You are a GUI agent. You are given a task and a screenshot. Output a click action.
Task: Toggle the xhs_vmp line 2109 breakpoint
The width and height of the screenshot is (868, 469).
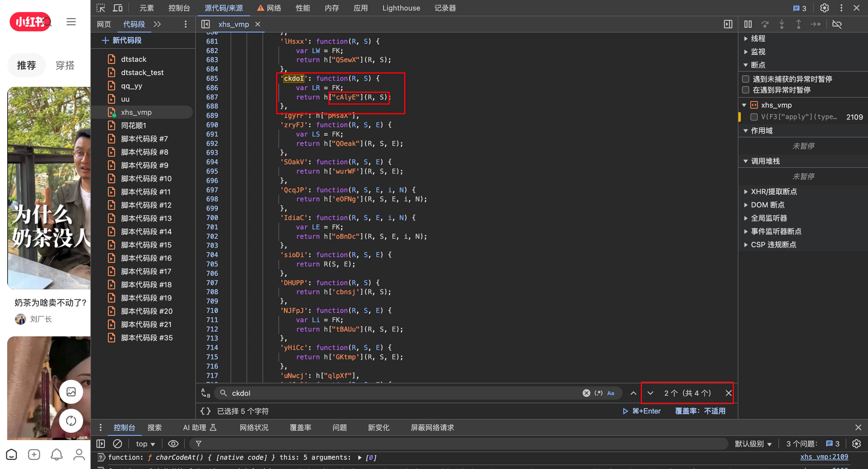pyautogui.click(x=754, y=117)
